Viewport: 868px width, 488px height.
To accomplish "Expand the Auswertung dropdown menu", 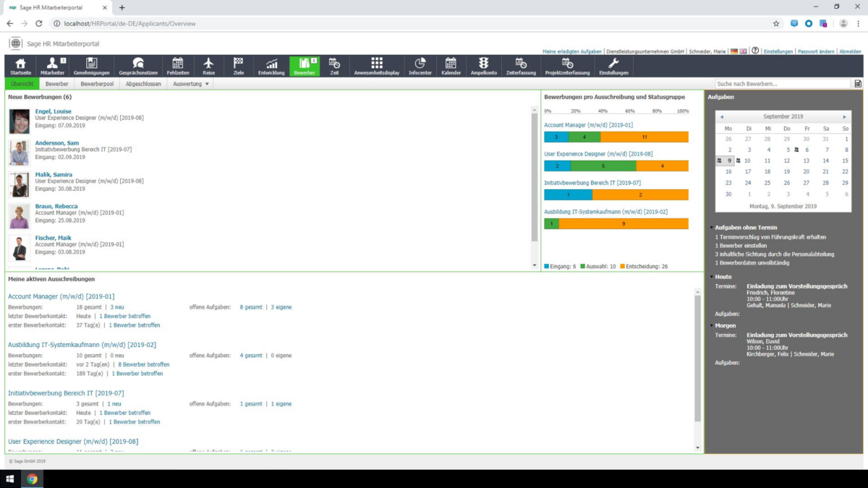I will (x=192, y=84).
